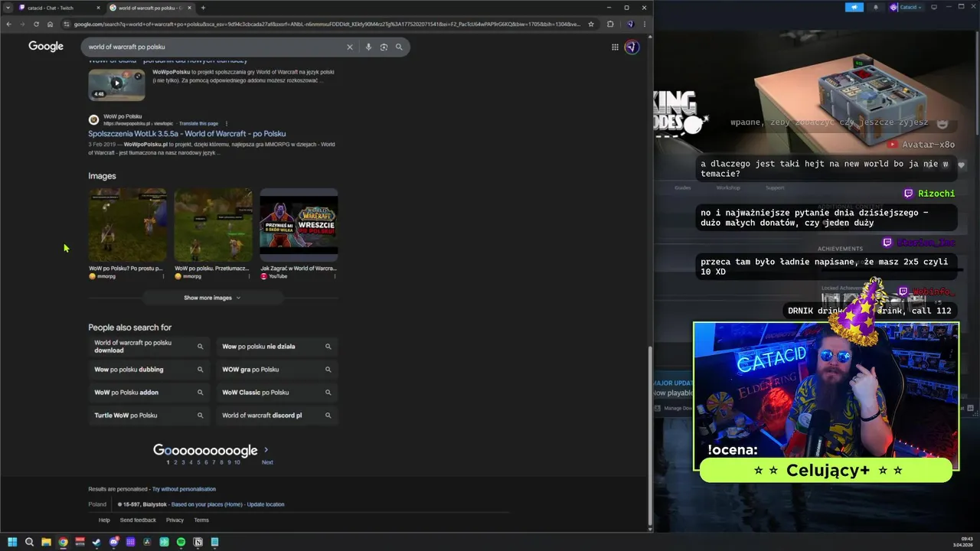Viewport: 980px width, 551px height.
Task: Play the 4:48 video thumbnail
Action: [x=116, y=84]
